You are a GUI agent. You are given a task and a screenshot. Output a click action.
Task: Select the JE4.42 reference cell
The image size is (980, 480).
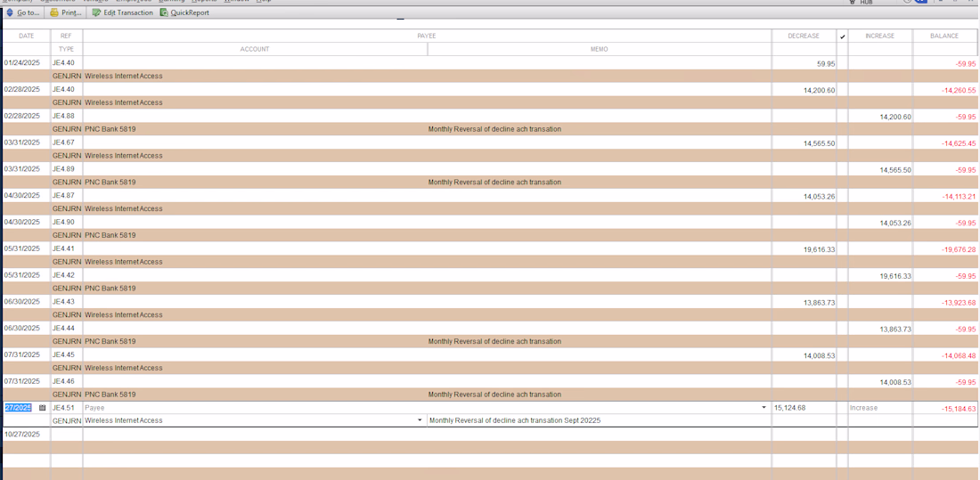click(x=63, y=275)
